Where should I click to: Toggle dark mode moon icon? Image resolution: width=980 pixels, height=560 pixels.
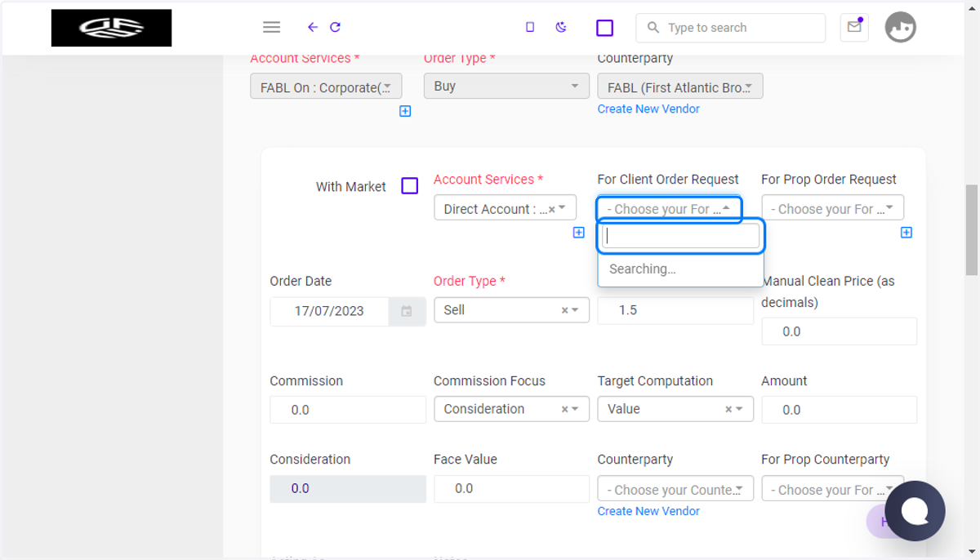coord(561,27)
